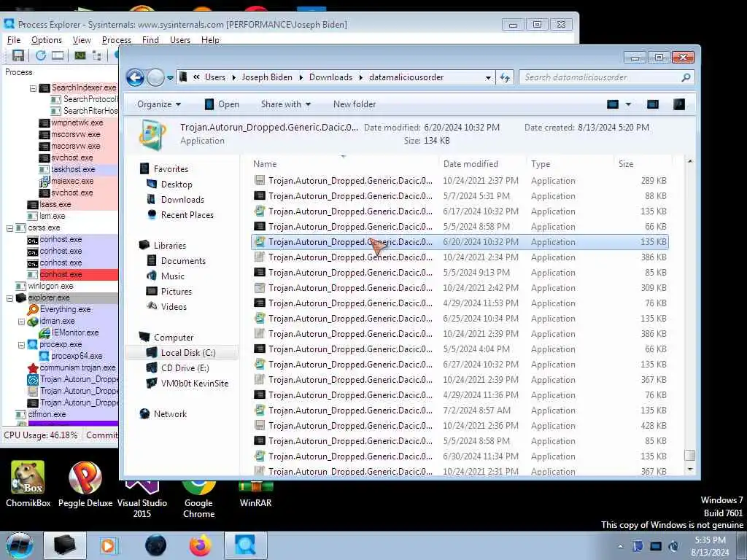The height and width of the screenshot is (560, 747).
Task: Click the Process Explorer taskbar button
Action: [x=245, y=545]
